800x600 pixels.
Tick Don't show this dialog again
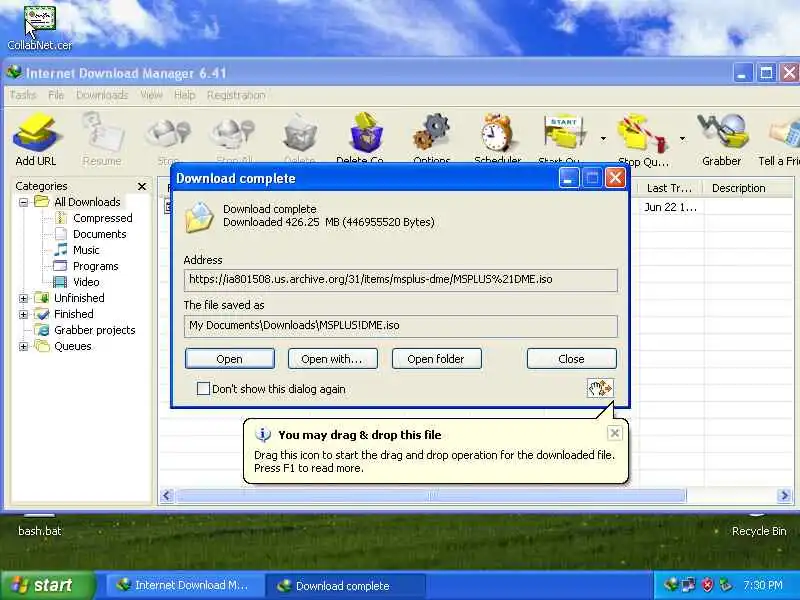(x=203, y=389)
